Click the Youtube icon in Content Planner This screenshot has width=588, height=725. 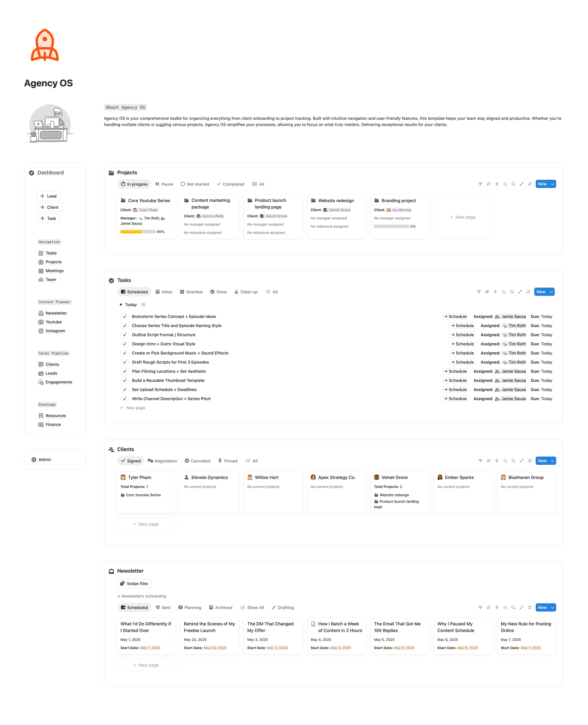(x=41, y=322)
